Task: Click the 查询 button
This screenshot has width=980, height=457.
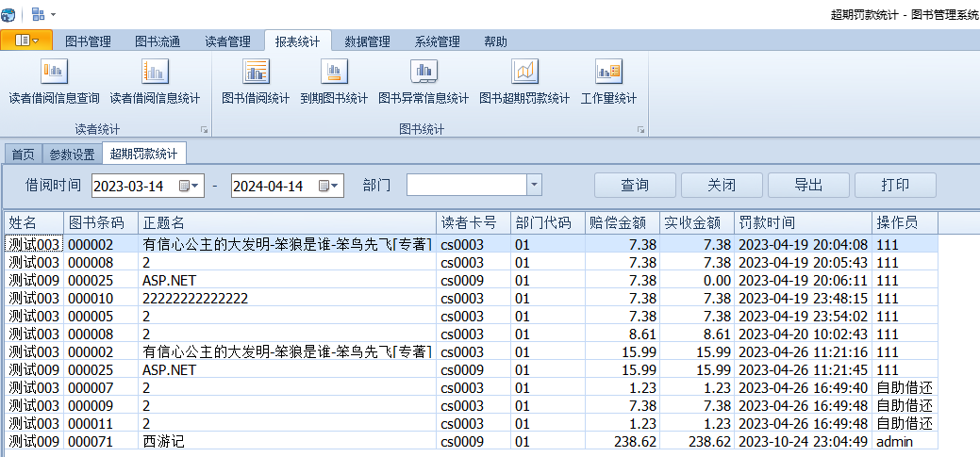Action: point(634,186)
